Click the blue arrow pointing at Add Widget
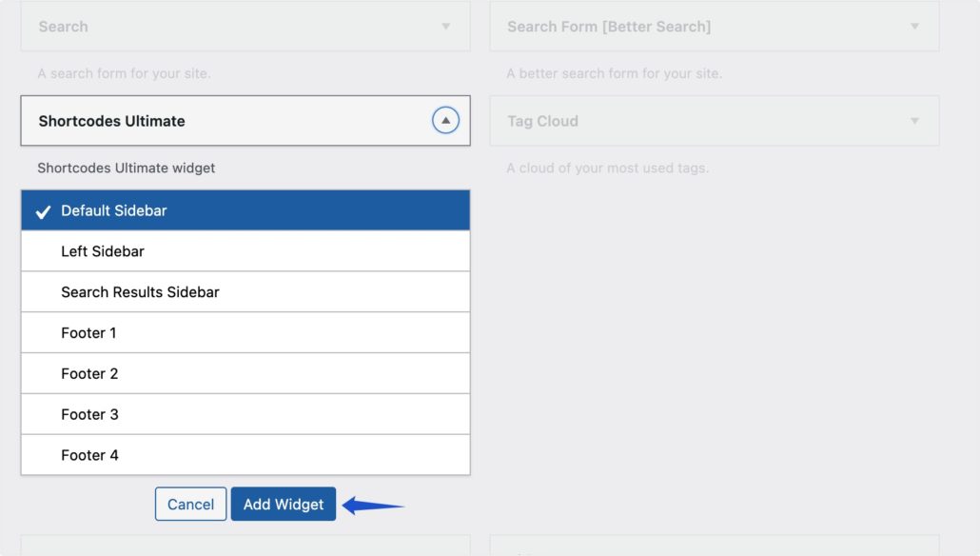This screenshot has height=556, width=980. click(373, 506)
